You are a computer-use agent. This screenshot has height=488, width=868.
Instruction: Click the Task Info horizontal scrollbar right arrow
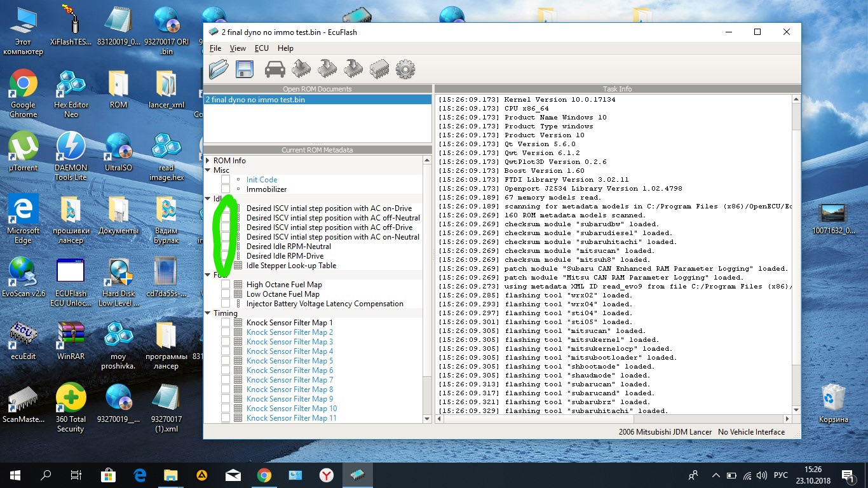tap(788, 419)
